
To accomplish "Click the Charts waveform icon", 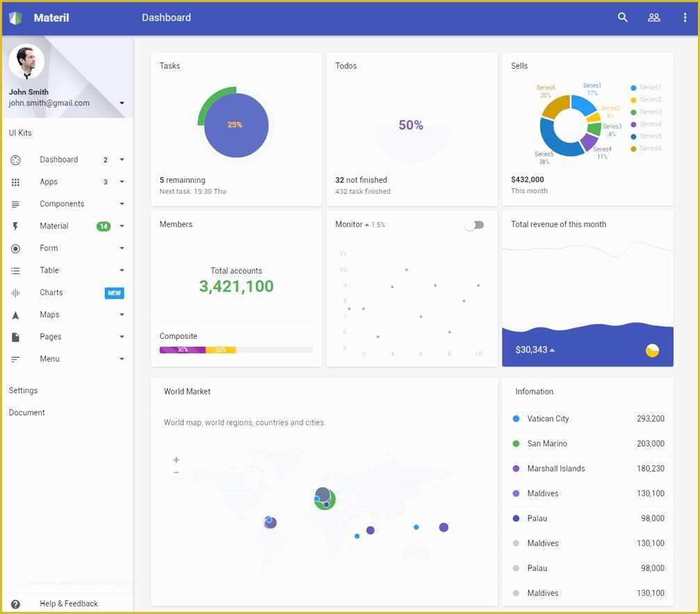I will (15, 292).
